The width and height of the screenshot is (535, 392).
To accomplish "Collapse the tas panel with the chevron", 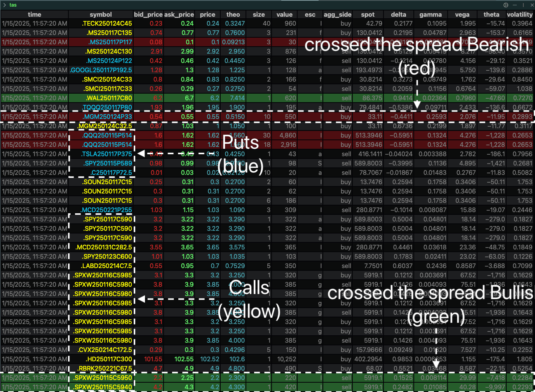I will point(4,5).
